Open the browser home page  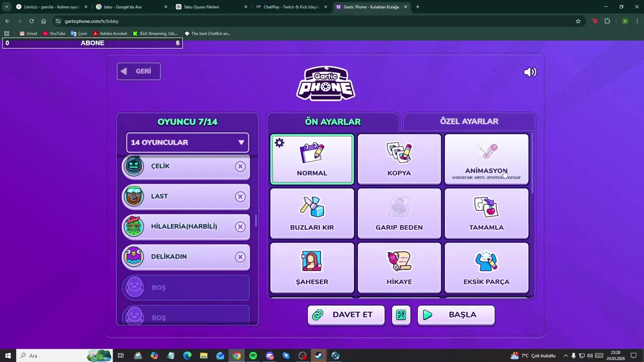[44, 21]
